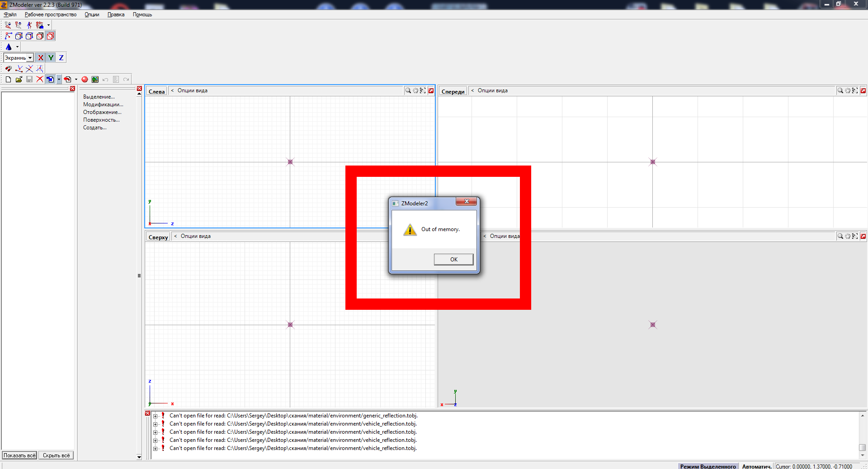Open dropdown arrow of top toolbar row
868x469 pixels.
click(48, 25)
